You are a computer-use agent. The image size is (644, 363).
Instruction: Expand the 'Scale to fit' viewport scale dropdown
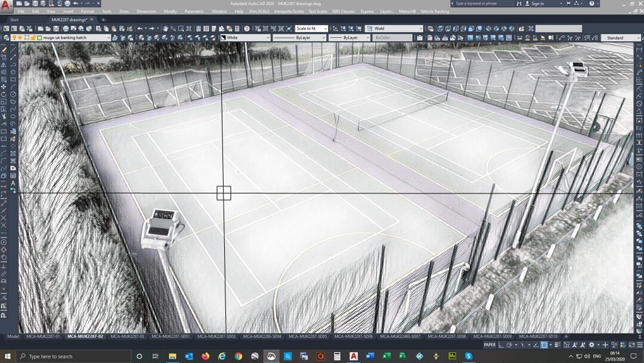[312, 29]
